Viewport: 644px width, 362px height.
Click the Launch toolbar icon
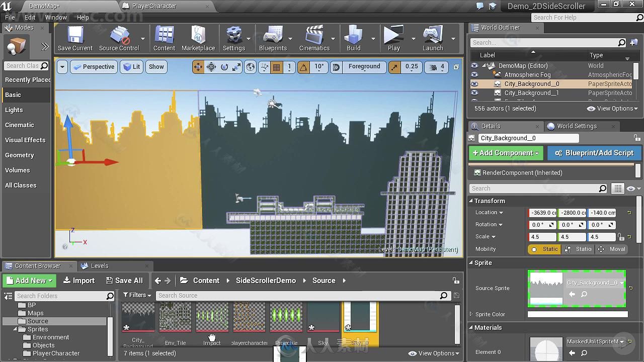coord(433,39)
